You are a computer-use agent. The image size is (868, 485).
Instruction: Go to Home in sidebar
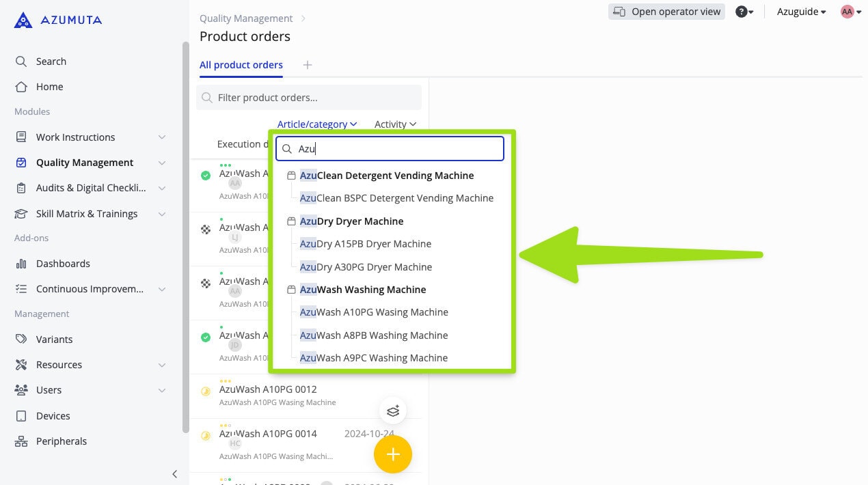point(49,87)
